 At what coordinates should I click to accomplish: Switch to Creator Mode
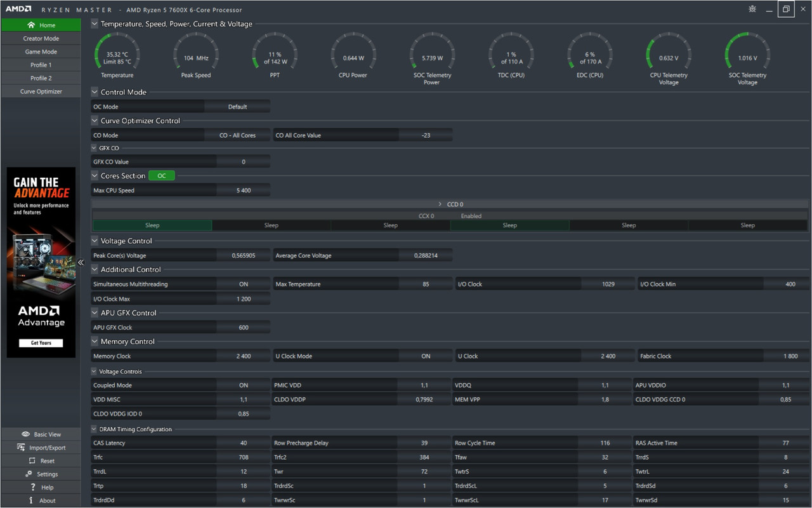(41, 39)
